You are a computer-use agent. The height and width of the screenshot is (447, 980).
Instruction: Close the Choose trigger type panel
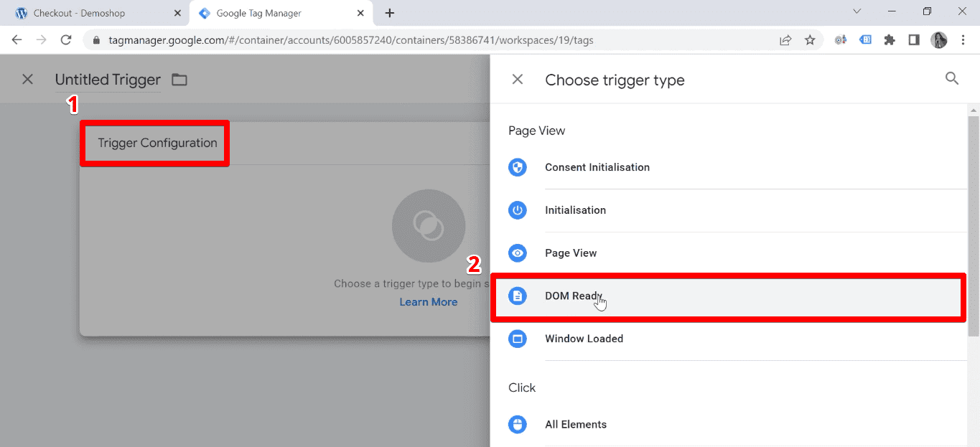(x=517, y=79)
